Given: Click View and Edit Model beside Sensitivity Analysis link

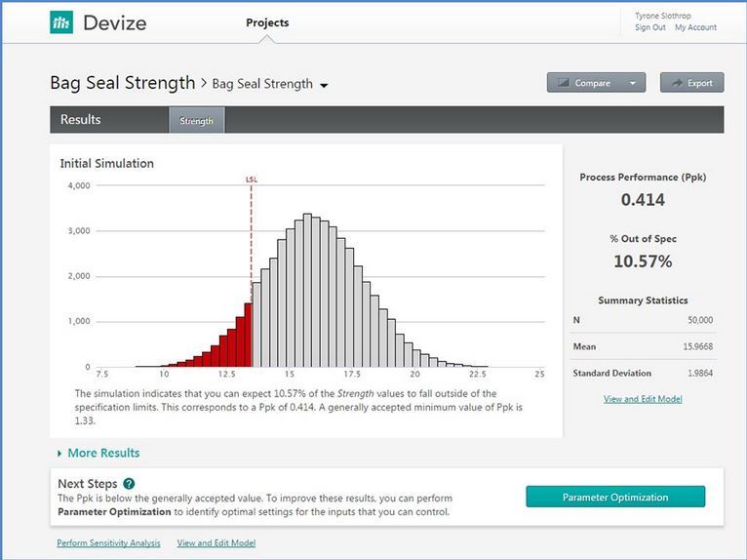Looking at the screenshot, I should click(x=216, y=542).
